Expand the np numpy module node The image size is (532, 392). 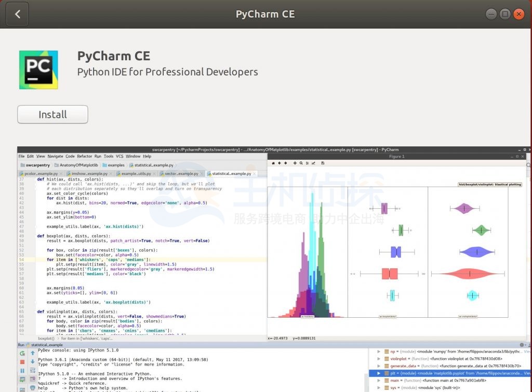379,352
